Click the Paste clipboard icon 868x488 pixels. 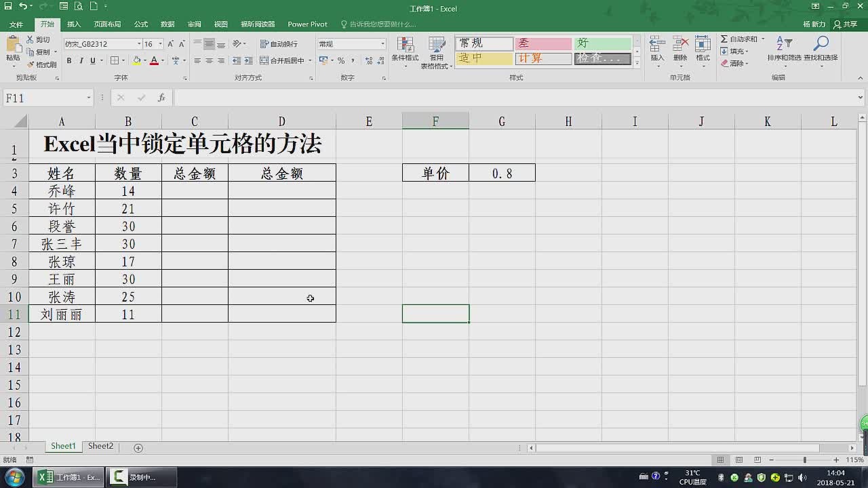(x=13, y=45)
